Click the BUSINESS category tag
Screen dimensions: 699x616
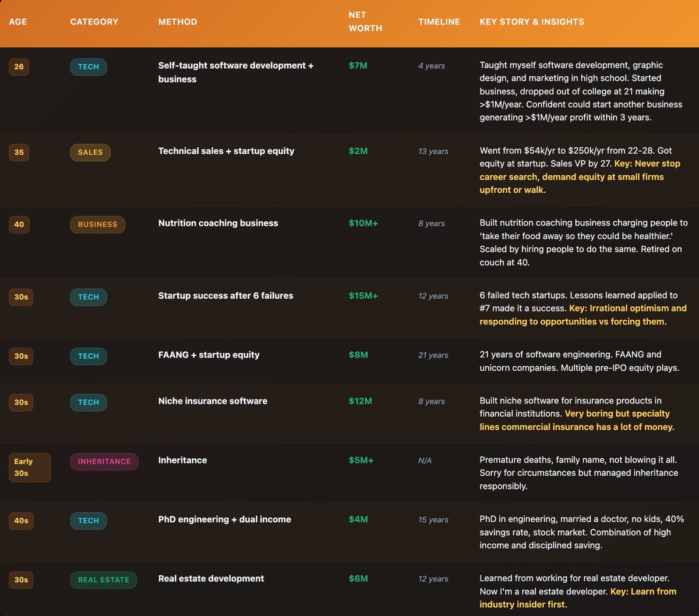pos(97,224)
